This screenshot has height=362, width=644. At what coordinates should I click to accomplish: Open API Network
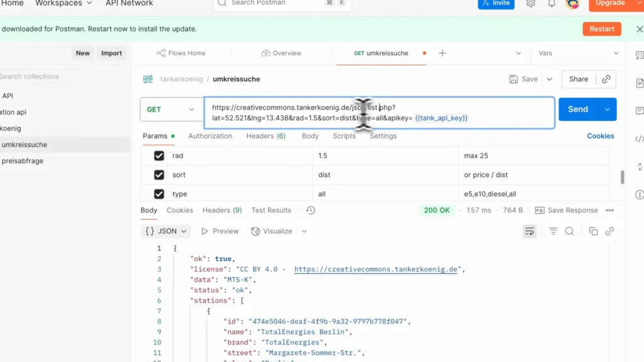[129, 3]
